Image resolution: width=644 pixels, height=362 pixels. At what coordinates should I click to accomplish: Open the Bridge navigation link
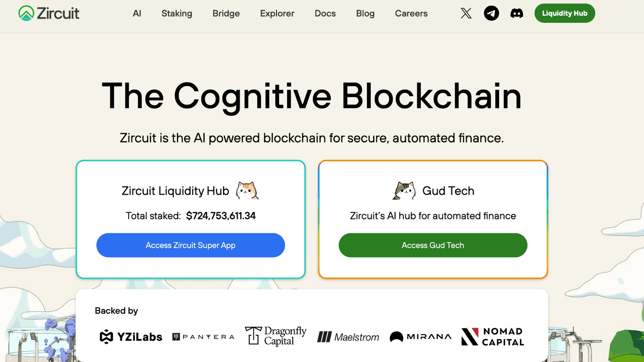(226, 13)
